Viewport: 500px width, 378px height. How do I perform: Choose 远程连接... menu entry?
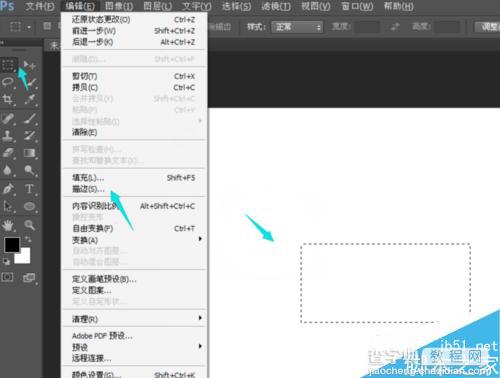pyautogui.click(x=134, y=358)
